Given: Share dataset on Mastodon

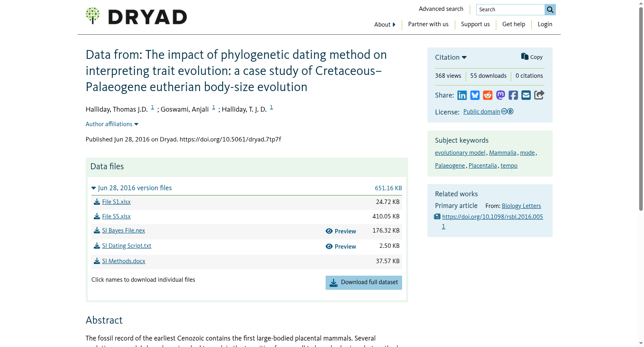Looking at the screenshot, I should coord(500,95).
